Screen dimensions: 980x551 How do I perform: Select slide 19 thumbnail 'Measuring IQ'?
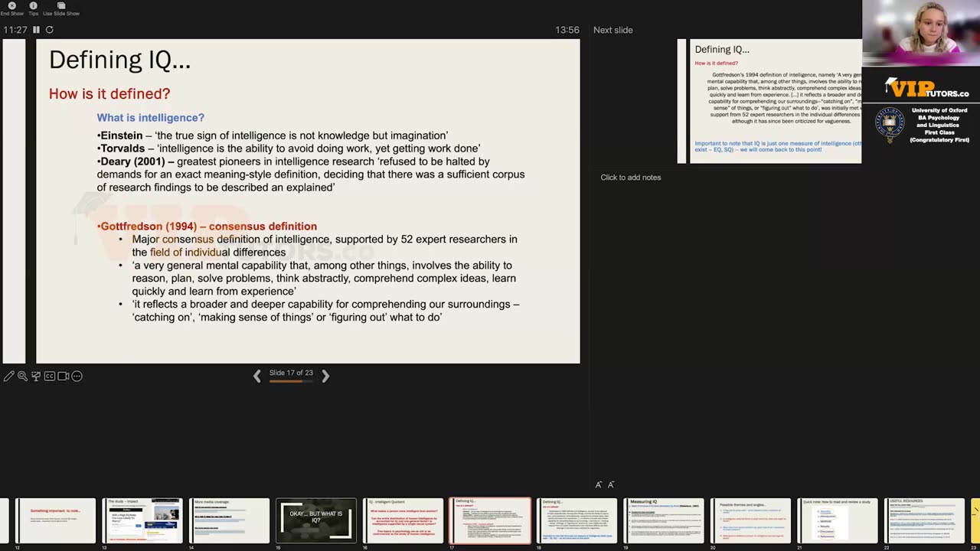(x=664, y=520)
